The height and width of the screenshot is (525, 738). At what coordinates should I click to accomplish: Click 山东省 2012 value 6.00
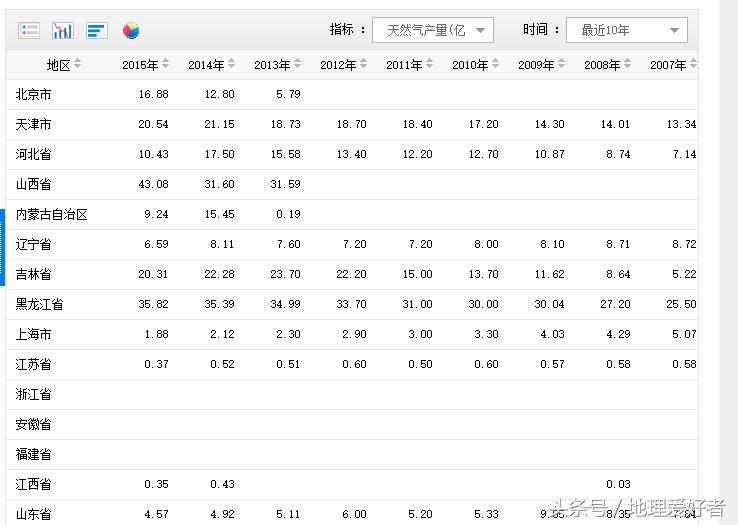point(354,514)
